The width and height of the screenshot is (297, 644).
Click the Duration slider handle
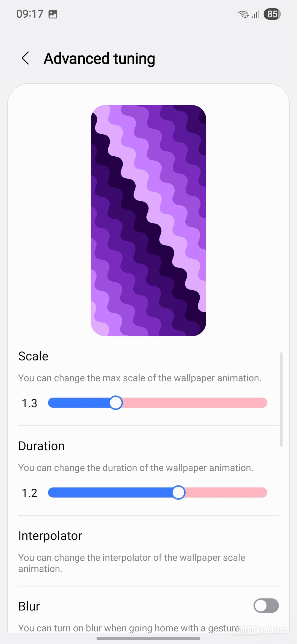pyautogui.click(x=178, y=493)
